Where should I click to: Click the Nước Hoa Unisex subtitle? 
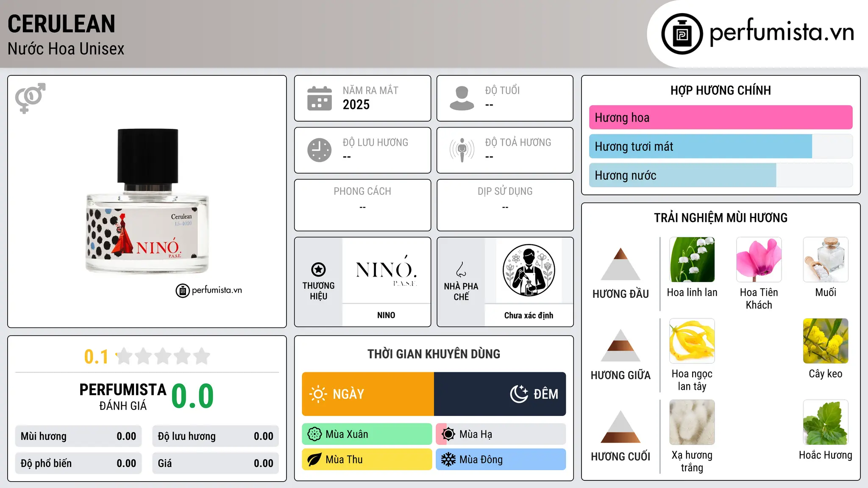[x=66, y=49]
